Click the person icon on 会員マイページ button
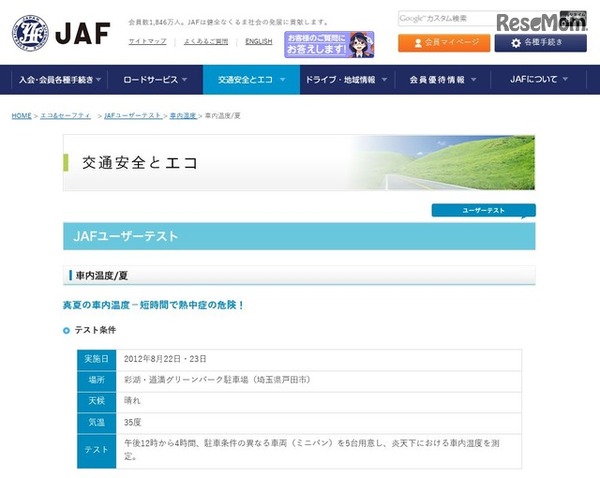This screenshot has height=478, width=600. [418, 43]
